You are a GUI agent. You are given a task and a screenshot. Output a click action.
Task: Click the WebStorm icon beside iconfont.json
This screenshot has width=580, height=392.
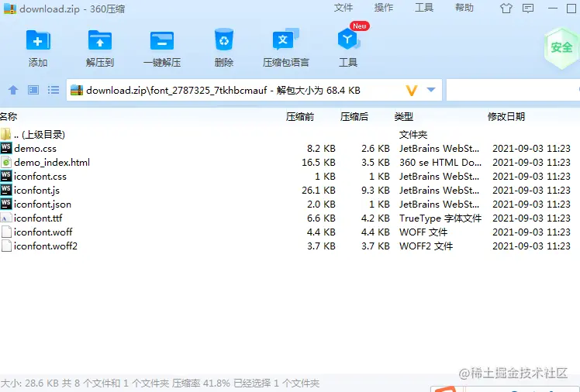click(x=6, y=204)
